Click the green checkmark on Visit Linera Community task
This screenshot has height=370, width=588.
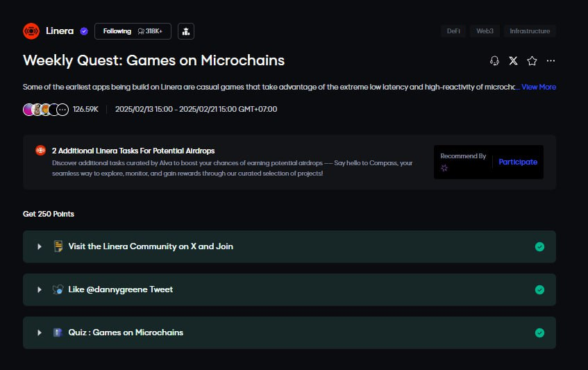click(539, 246)
